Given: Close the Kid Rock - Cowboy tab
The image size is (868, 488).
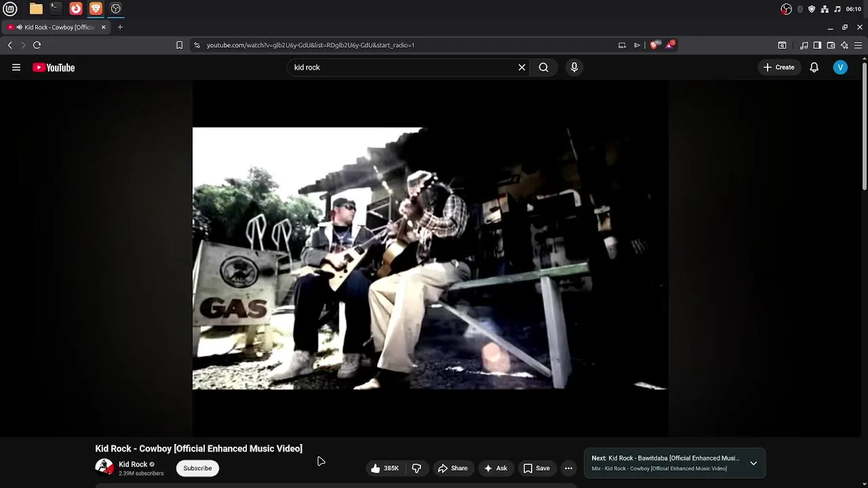Looking at the screenshot, I should click(104, 27).
